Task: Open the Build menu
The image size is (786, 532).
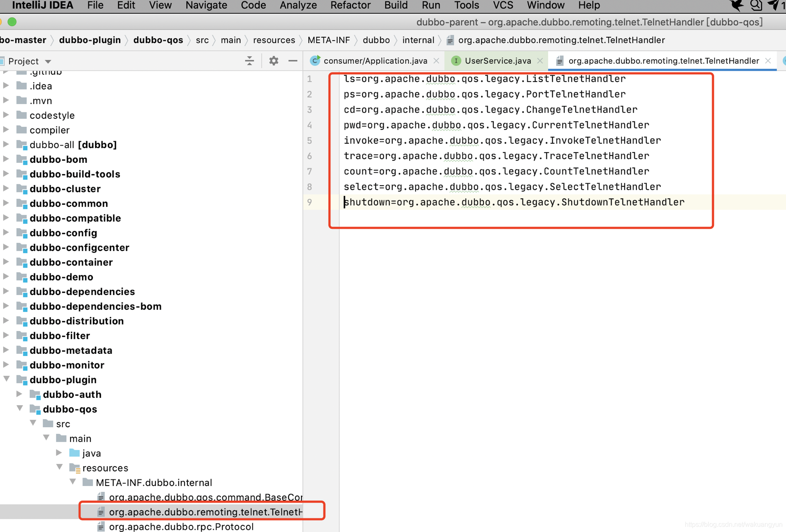Action: click(396, 5)
